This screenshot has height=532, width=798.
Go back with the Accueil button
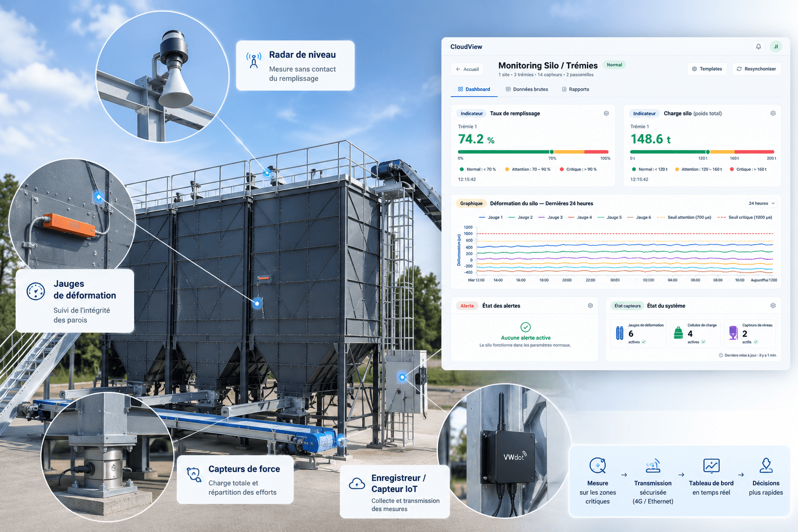(x=467, y=69)
